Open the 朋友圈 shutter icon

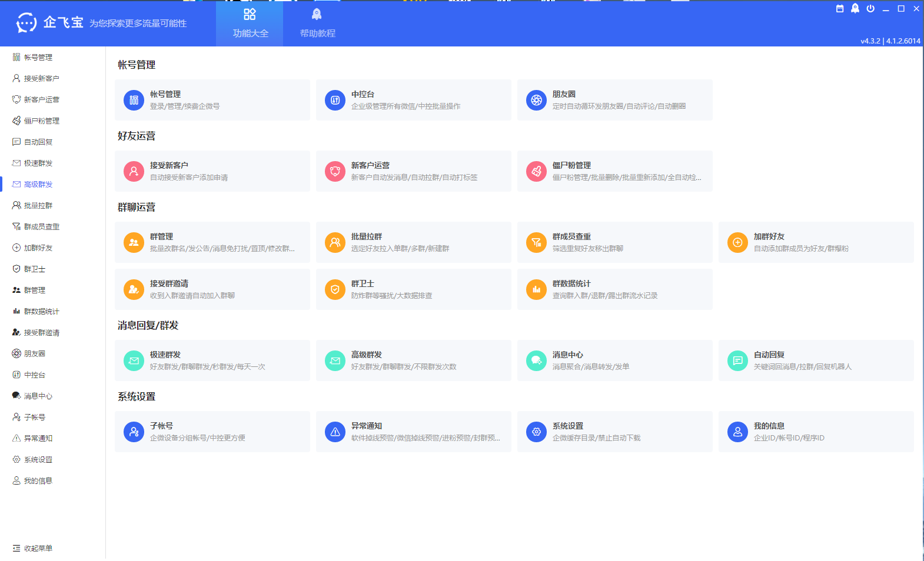click(536, 100)
